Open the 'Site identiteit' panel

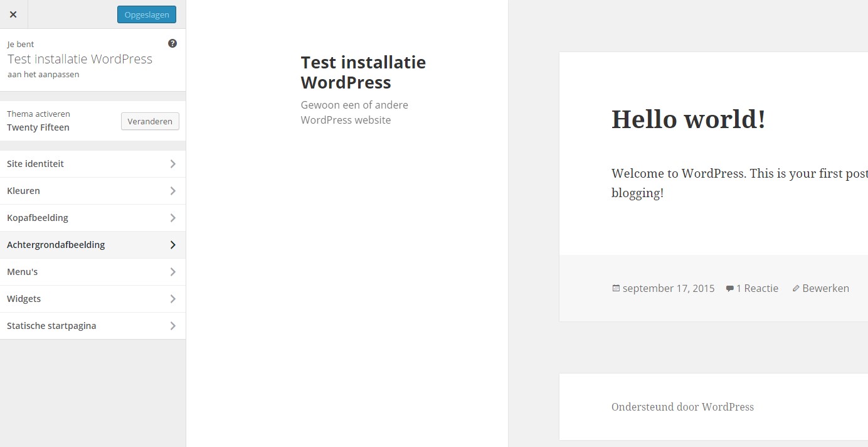pos(35,163)
